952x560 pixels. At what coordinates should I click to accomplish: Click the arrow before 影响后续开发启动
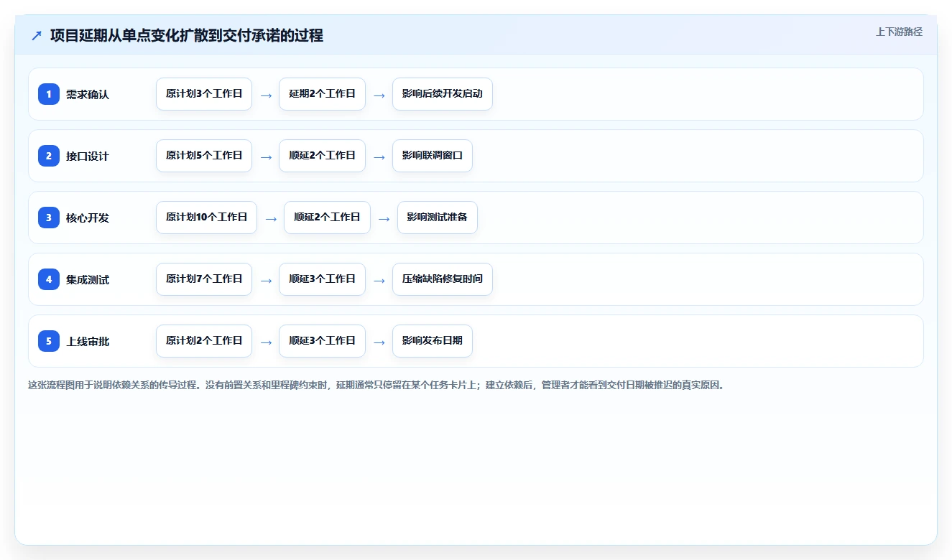click(x=379, y=95)
